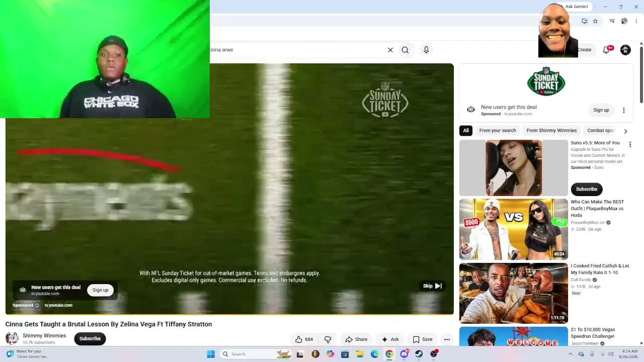Open the Cinna video title text

click(109, 324)
